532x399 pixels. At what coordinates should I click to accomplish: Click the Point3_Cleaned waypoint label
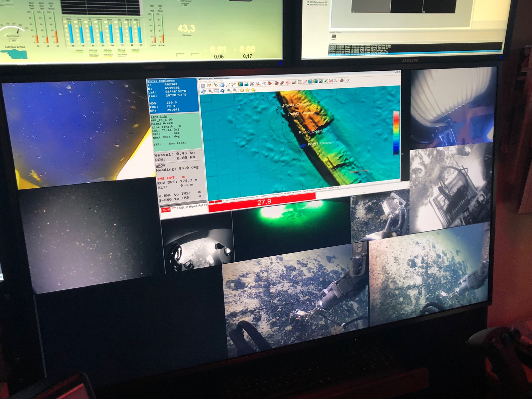tap(301, 113)
